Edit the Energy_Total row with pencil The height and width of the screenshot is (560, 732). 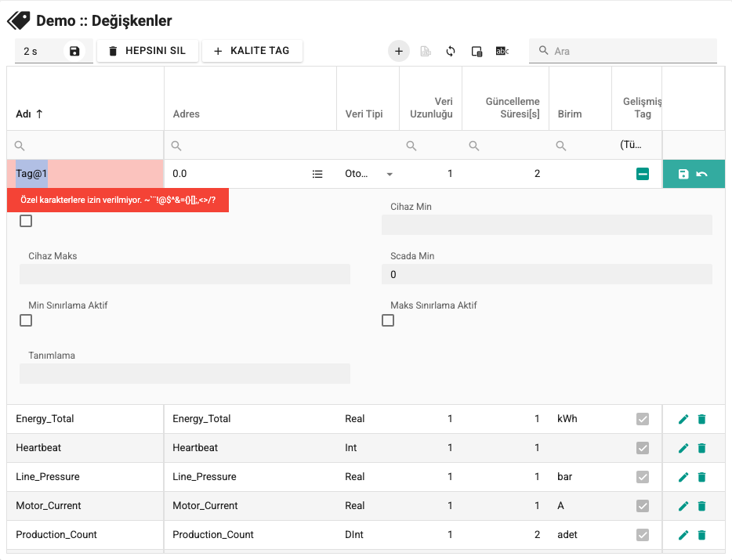[x=683, y=419]
